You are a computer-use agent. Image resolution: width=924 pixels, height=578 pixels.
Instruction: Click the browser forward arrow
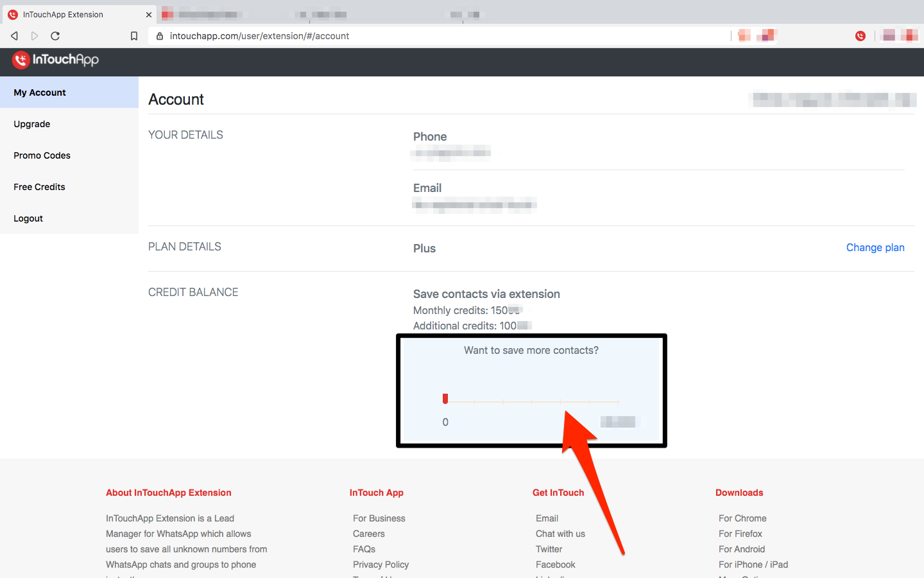[x=35, y=36]
